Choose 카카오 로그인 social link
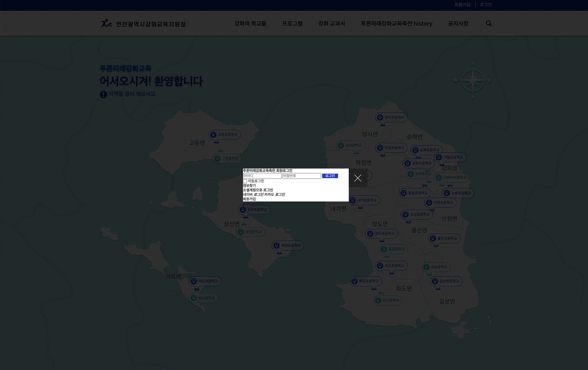Image resolution: width=588 pixels, height=370 pixels. coord(275,195)
